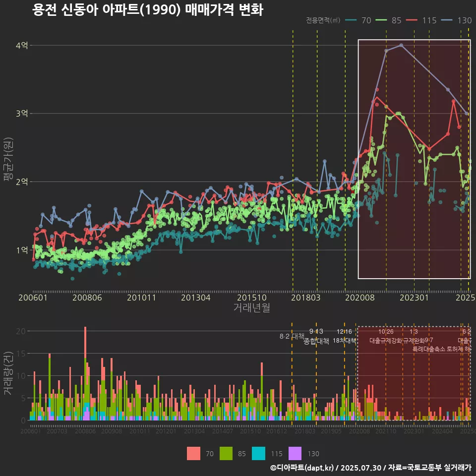Click the 거래량(건) volume axis title
The width and height of the screenshot is (476, 476).
[8, 373]
